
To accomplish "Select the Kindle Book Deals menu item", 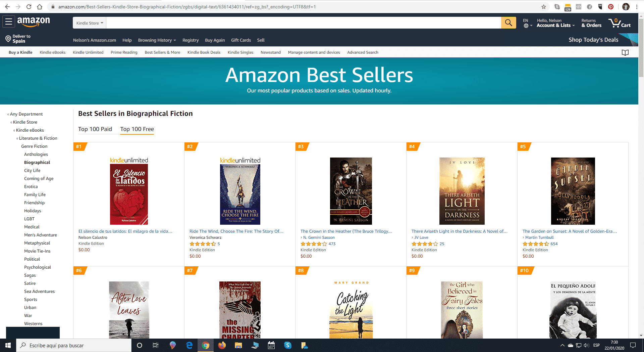I will pos(204,52).
